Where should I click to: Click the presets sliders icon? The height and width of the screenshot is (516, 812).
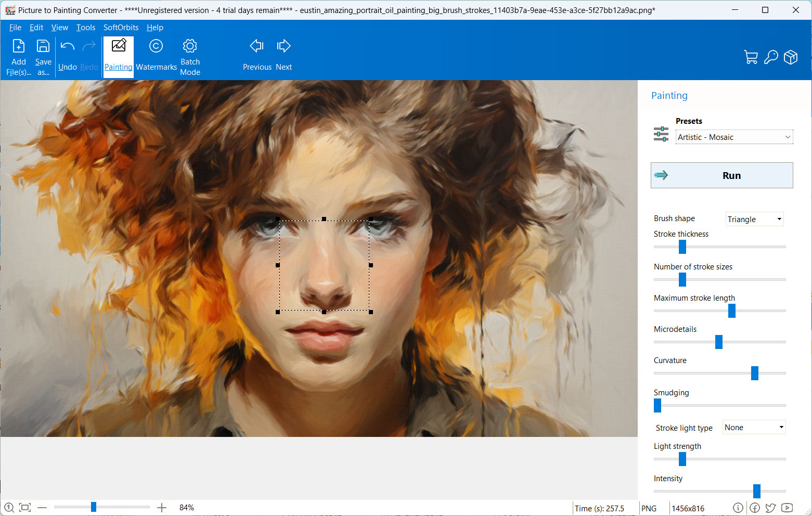661,134
